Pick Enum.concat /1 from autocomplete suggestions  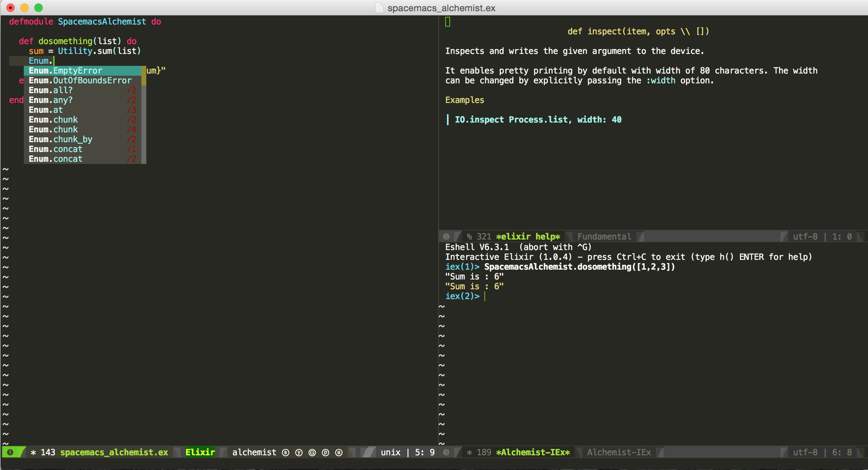click(x=55, y=149)
